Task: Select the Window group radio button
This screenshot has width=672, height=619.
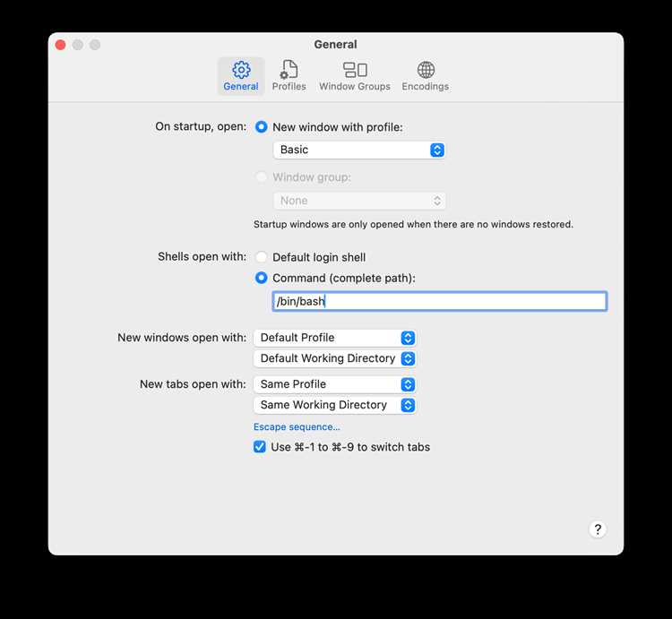Action: pyautogui.click(x=261, y=176)
